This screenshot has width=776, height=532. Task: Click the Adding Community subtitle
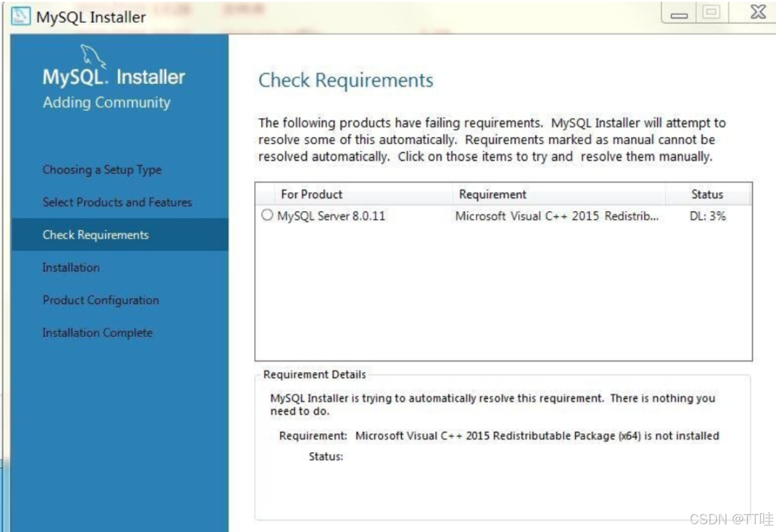pos(107,103)
